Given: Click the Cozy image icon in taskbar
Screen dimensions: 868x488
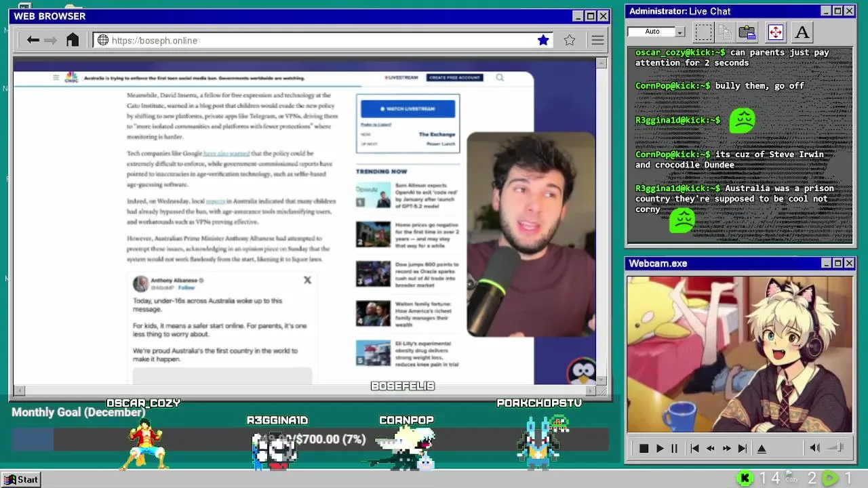Looking at the screenshot, I should 792,478.
